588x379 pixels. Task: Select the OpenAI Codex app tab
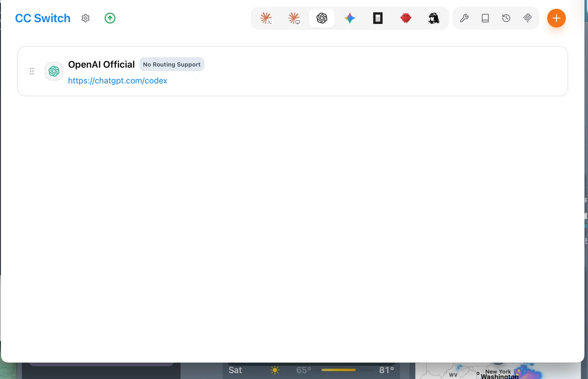[322, 18]
